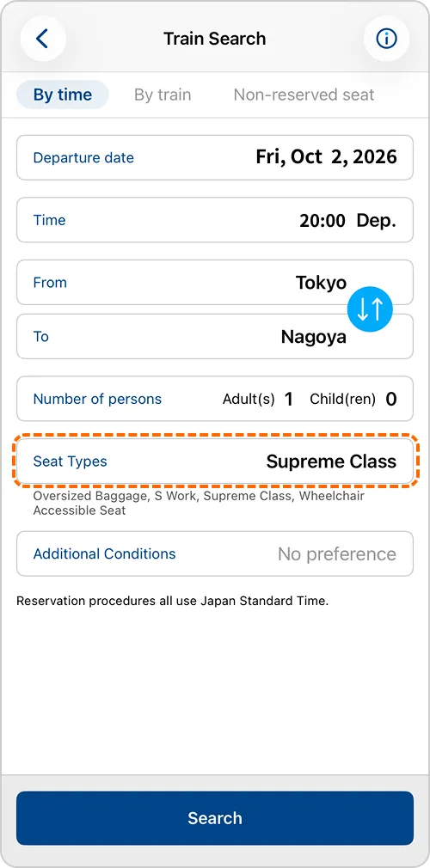Tap the Train Search title

pos(215,39)
